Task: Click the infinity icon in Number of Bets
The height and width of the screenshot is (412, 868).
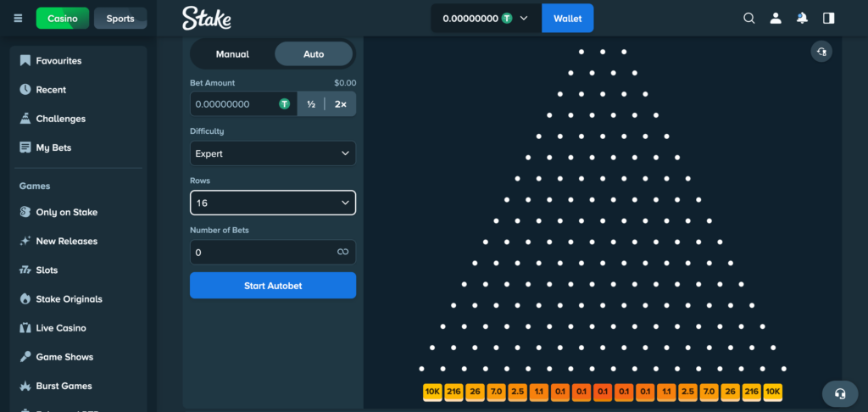Action: pyautogui.click(x=342, y=252)
